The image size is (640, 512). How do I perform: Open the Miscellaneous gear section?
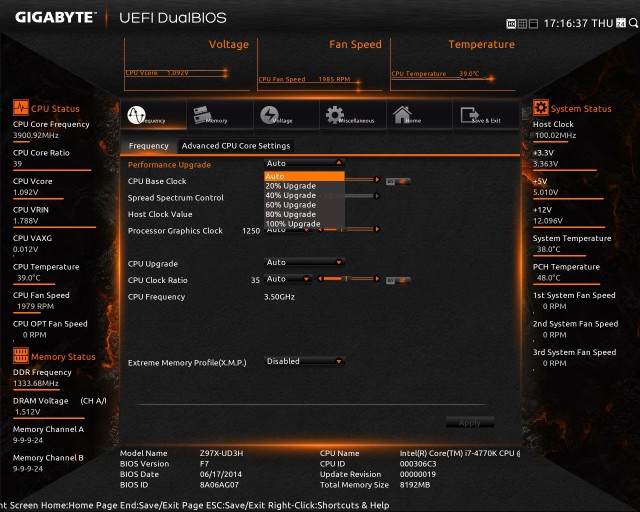coord(353,115)
